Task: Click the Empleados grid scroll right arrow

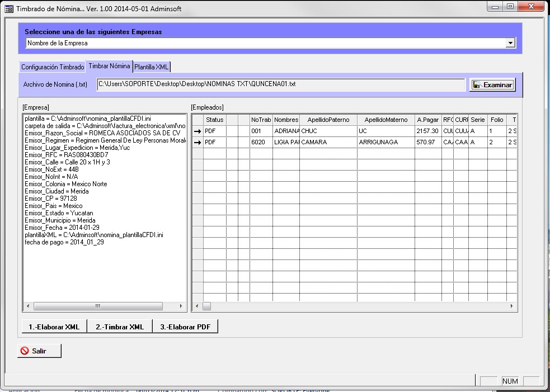Action: coord(512,306)
